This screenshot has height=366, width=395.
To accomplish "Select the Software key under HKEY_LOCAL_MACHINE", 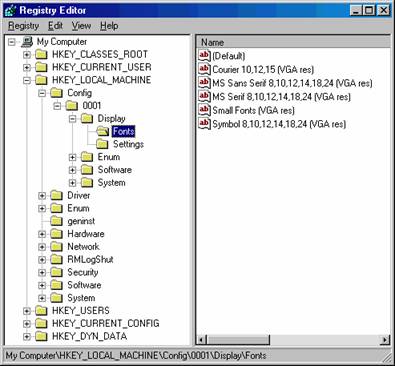I will click(84, 285).
